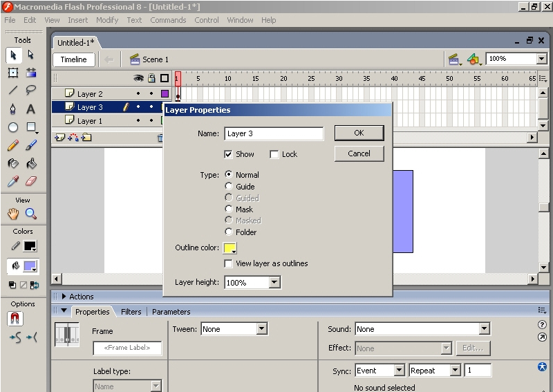553x392 pixels.
Task: Switch to the Parameters tab
Action: (171, 312)
